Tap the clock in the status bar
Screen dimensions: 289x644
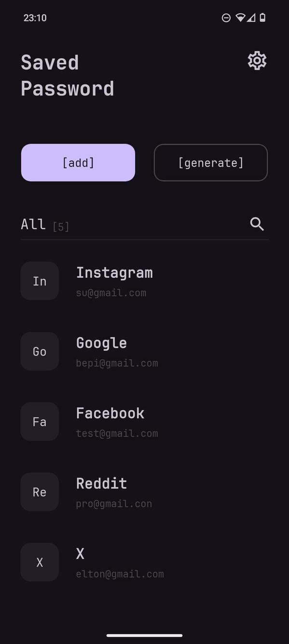[34, 17]
